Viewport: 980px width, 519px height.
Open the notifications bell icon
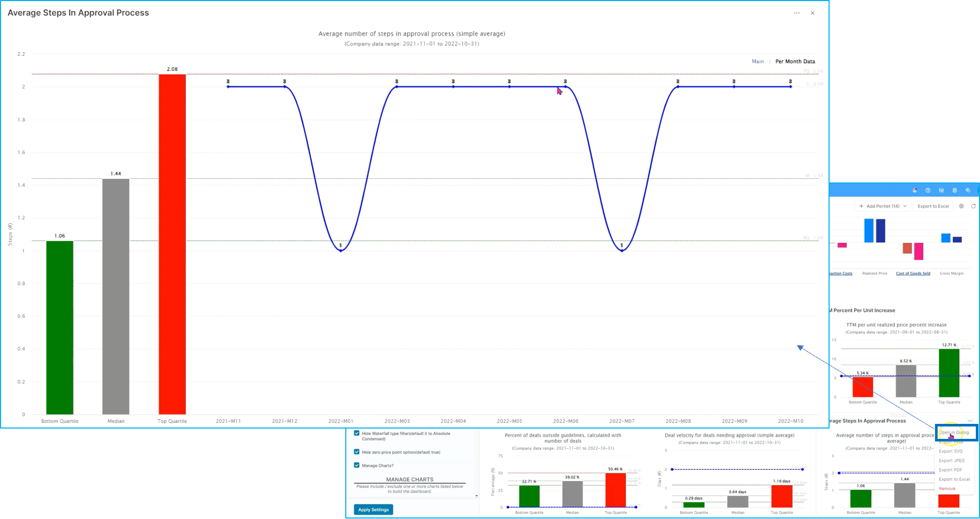coord(915,190)
